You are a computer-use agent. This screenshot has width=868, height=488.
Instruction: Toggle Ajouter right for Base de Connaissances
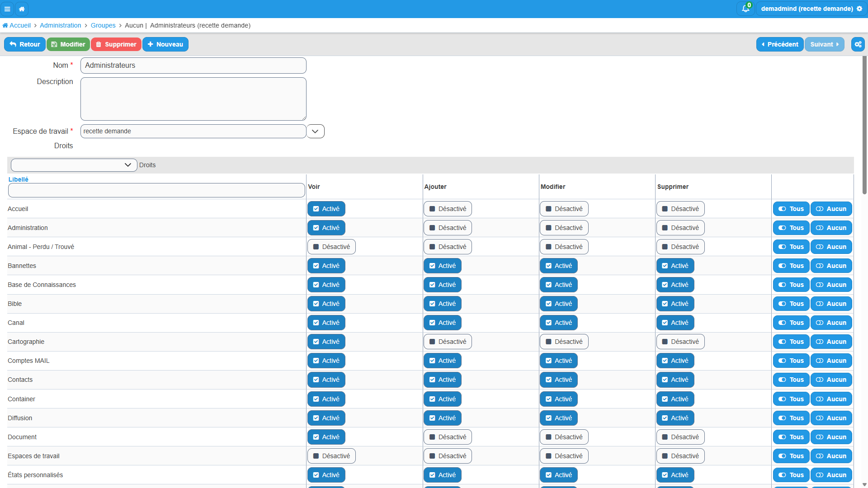pyautogui.click(x=443, y=285)
